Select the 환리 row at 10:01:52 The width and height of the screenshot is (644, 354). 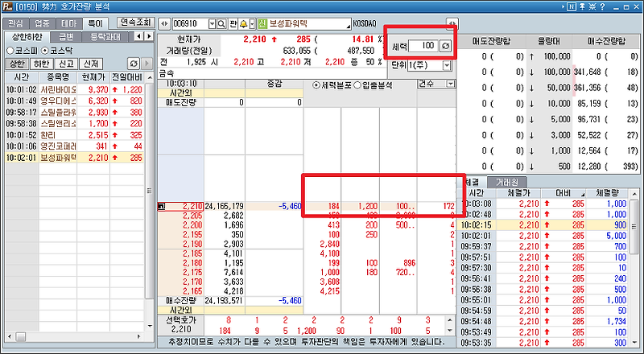[74, 135]
